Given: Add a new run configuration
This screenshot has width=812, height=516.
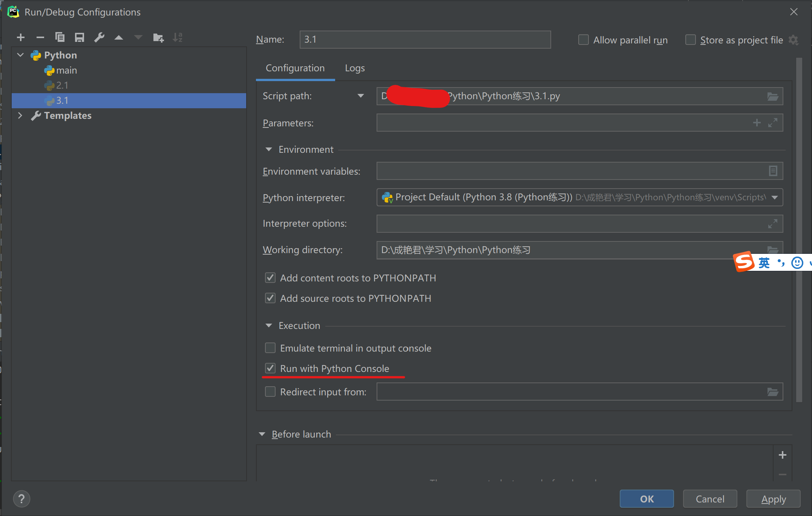Looking at the screenshot, I should coord(21,37).
